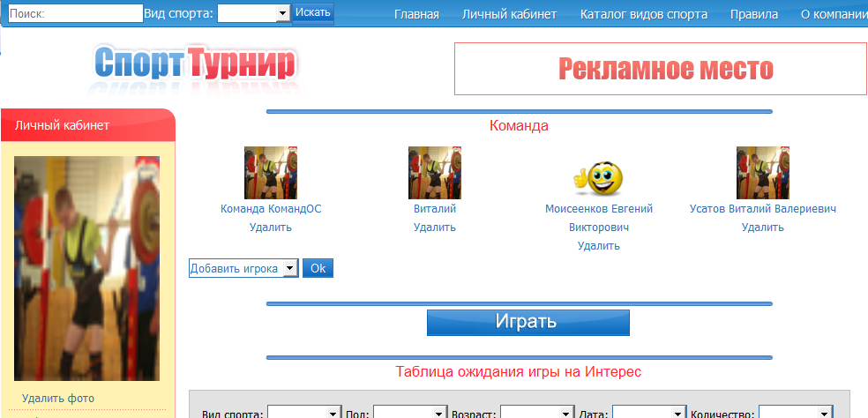Click the Виталий avatar thumbnail
This screenshot has height=418, width=868.
435,173
